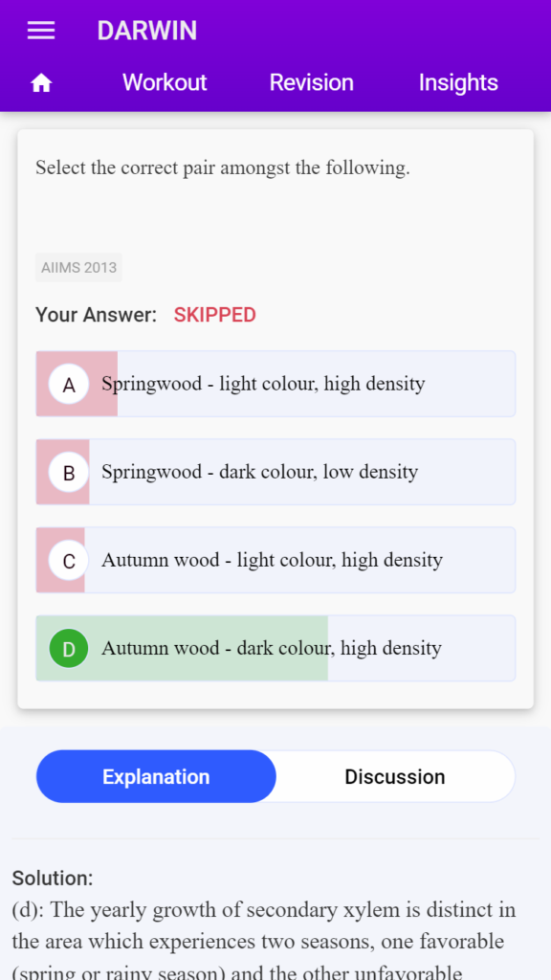Click the DARWIN app title
This screenshot has height=980, width=551.
(146, 31)
